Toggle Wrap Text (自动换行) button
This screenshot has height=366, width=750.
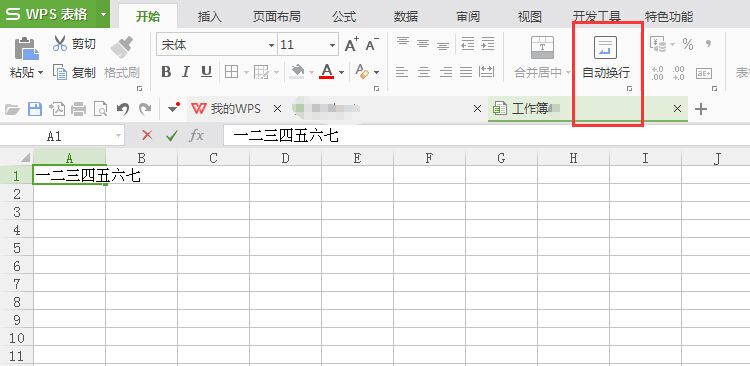(x=606, y=58)
